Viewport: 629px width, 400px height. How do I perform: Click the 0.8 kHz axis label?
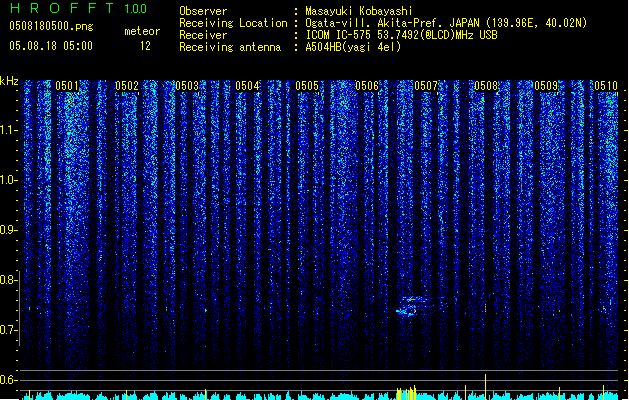(x=9, y=280)
